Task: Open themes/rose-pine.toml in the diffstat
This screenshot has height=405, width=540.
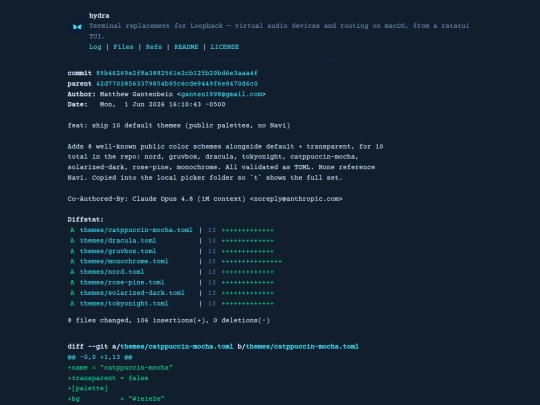Action: 122,282
